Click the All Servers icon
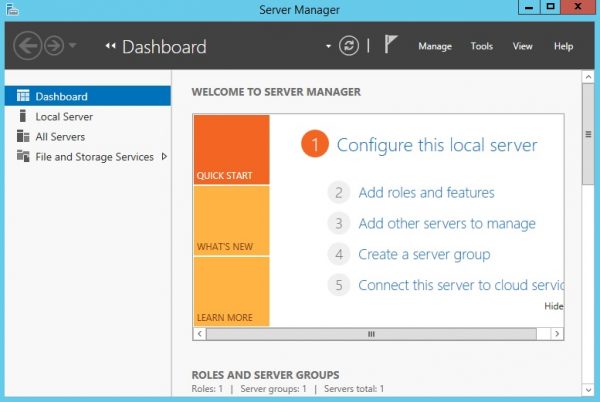 click(x=23, y=136)
